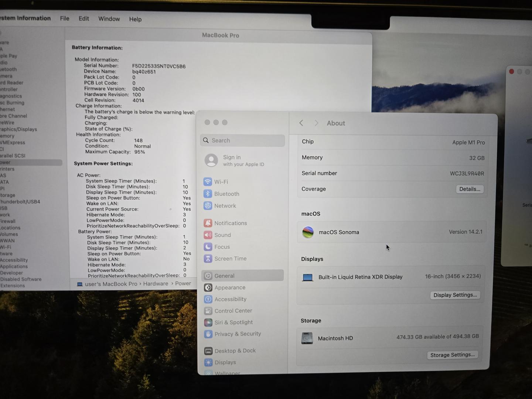Click the Macintosh HD drive icon

tap(307, 338)
